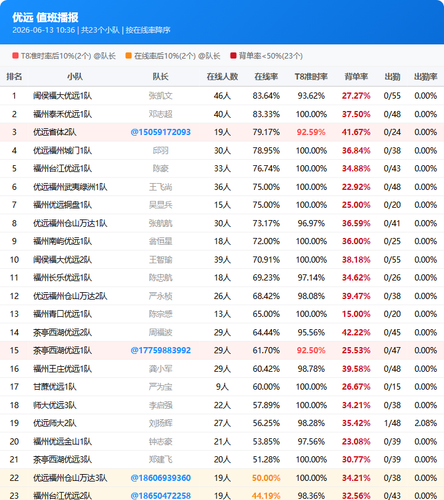The height and width of the screenshot is (500, 444).
Task: Click the 队长 column header
Action: pyautogui.click(x=160, y=77)
